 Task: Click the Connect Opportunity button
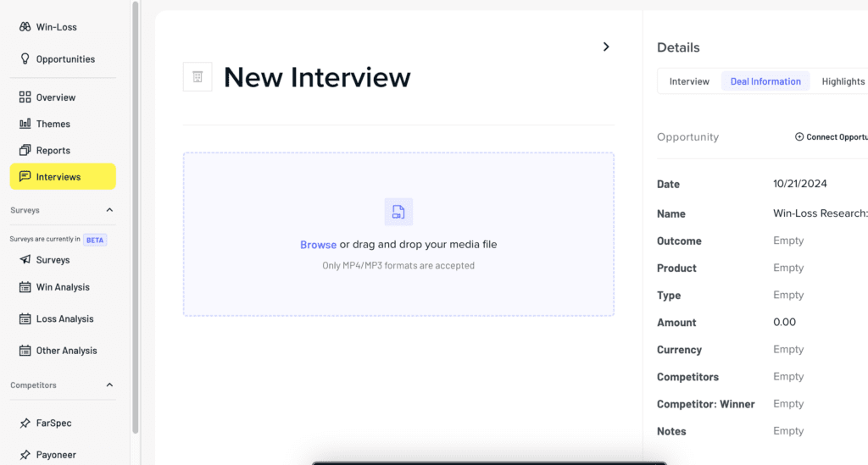(832, 137)
